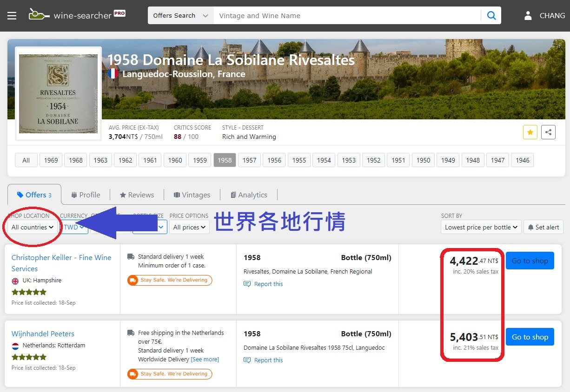Click Wijnhandel Peeters' five-star rating
Screen dimensions: 570x392
[29, 357]
